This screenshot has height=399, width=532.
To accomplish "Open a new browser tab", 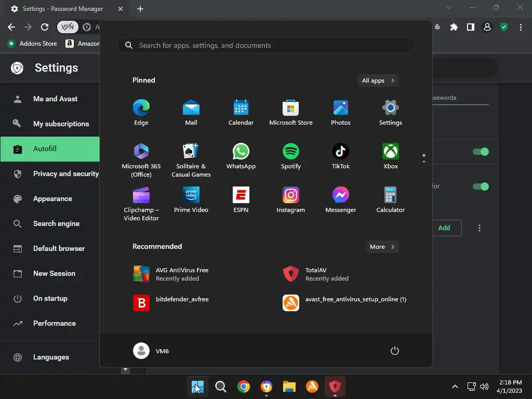I will [x=140, y=9].
